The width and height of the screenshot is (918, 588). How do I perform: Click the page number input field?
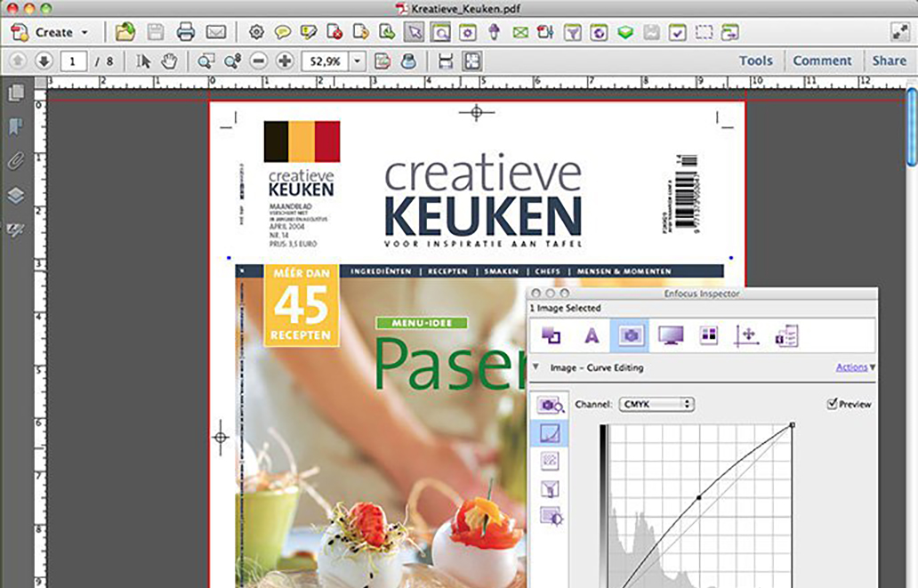[x=73, y=61]
